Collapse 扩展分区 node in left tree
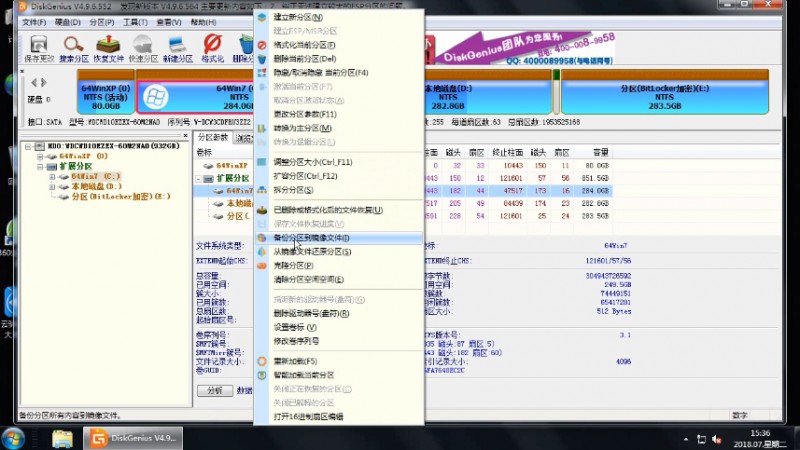The width and height of the screenshot is (800, 450). (x=40, y=166)
